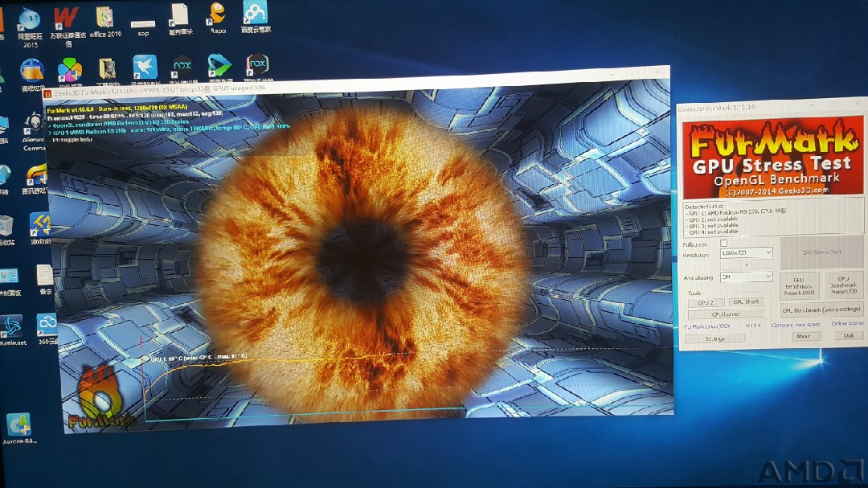Follow the FurMark Linux/OSX link

707,327
